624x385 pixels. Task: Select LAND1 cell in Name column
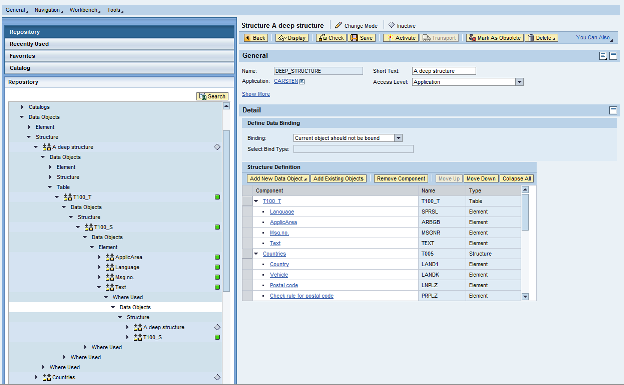pos(442,264)
